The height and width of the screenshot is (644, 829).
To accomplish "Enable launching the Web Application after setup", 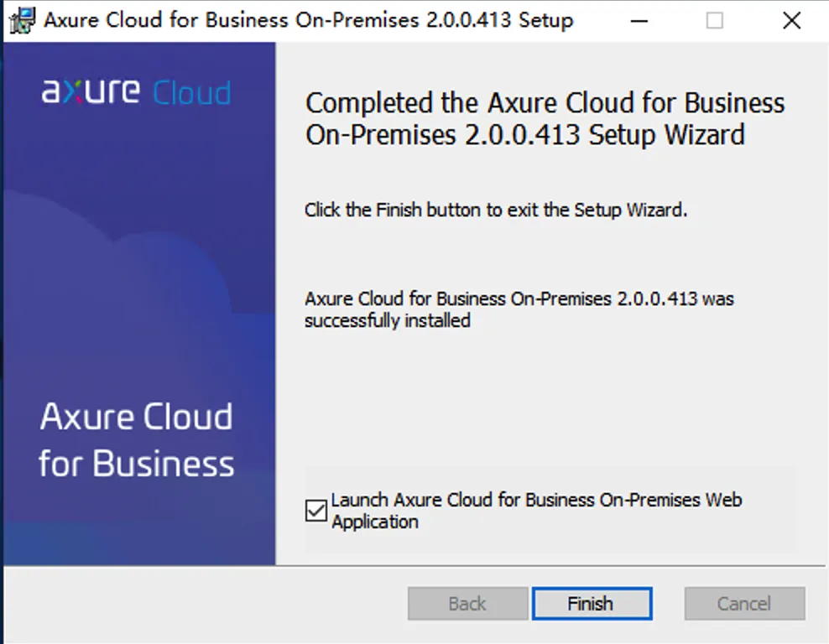I will click(x=315, y=510).
